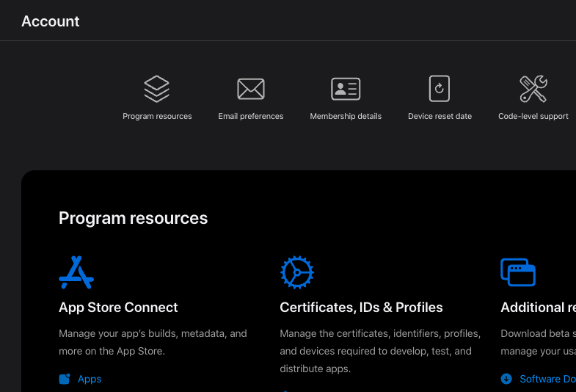Click the Additional resources heading
This screenshot has height=392, width=576.
[538, 307]
